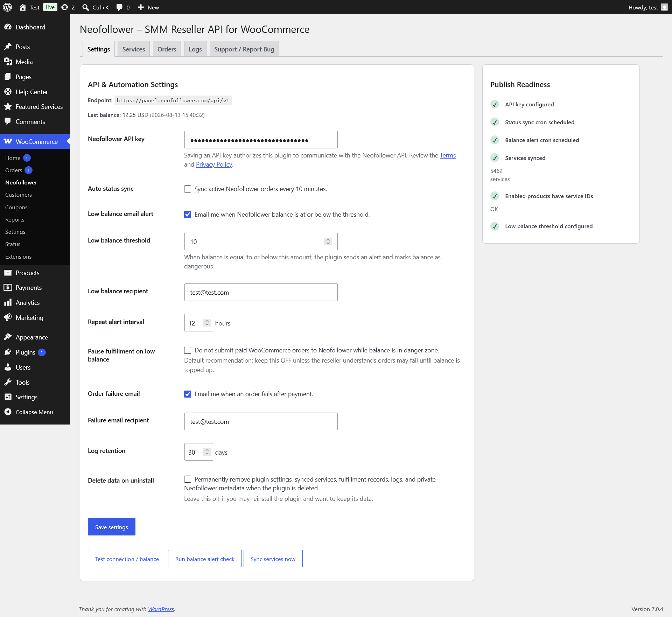Click the Users person icon
The image size is (672, 617).
[x=8, y=367]
